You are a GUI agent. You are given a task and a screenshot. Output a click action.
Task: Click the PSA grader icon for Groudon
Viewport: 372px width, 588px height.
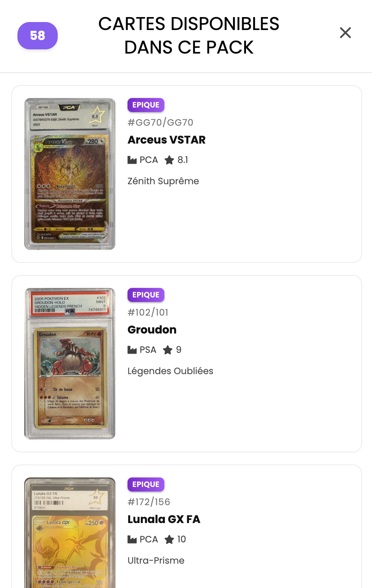click(x=132, y=350)
